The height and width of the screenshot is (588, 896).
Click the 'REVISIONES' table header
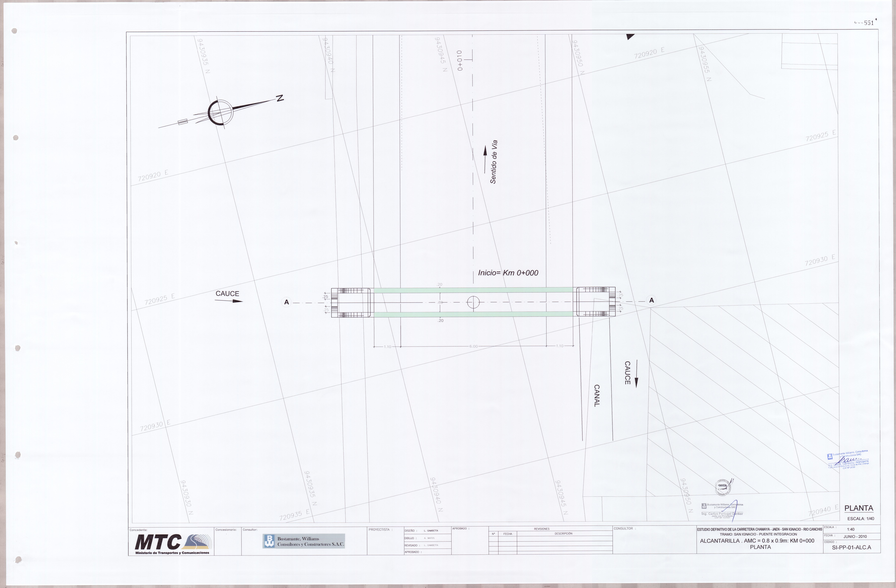point(542,529)
